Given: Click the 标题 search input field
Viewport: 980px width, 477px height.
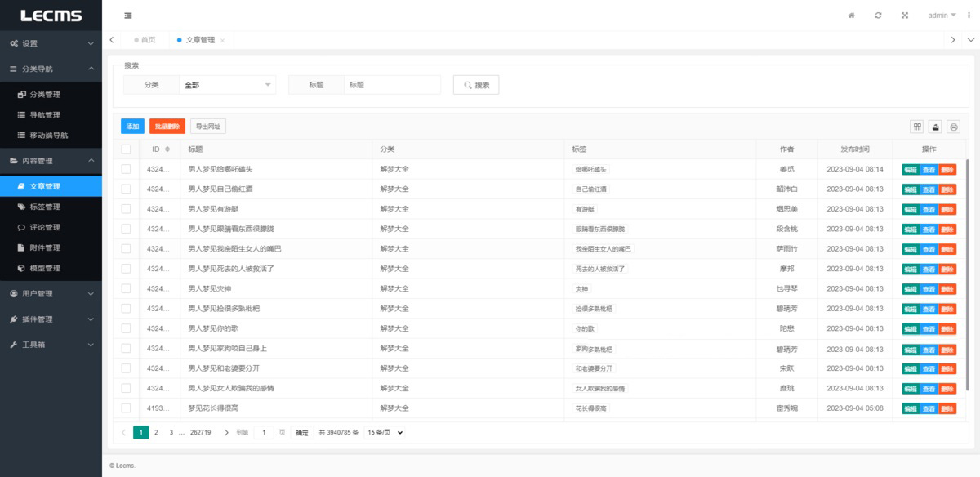Looking at the screenshot, I should tap(392, 85).
